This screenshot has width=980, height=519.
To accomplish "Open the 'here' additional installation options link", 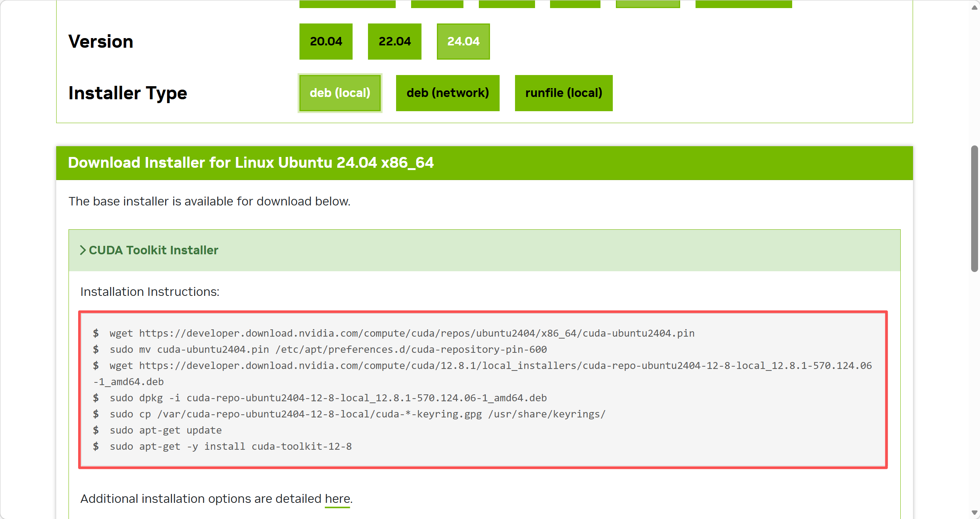I will [x=337, y=499].
